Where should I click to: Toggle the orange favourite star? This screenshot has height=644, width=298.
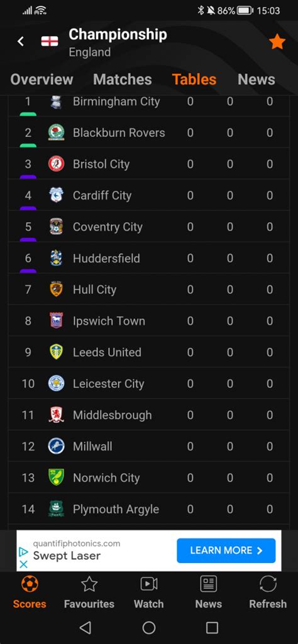click(x=277, y=41)
